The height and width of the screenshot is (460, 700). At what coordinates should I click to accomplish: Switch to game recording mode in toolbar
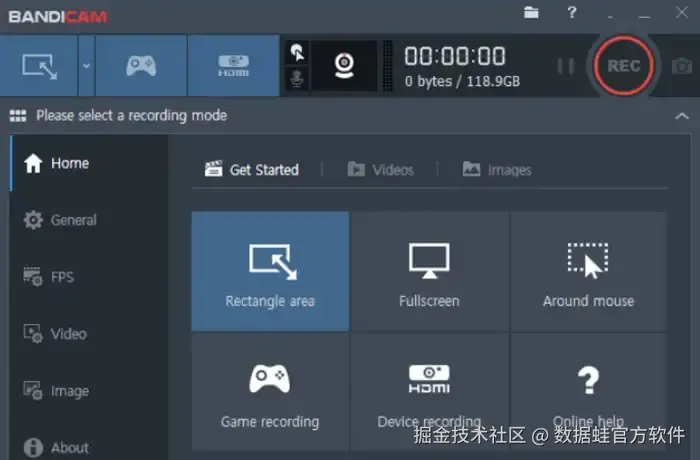(141, 66)
